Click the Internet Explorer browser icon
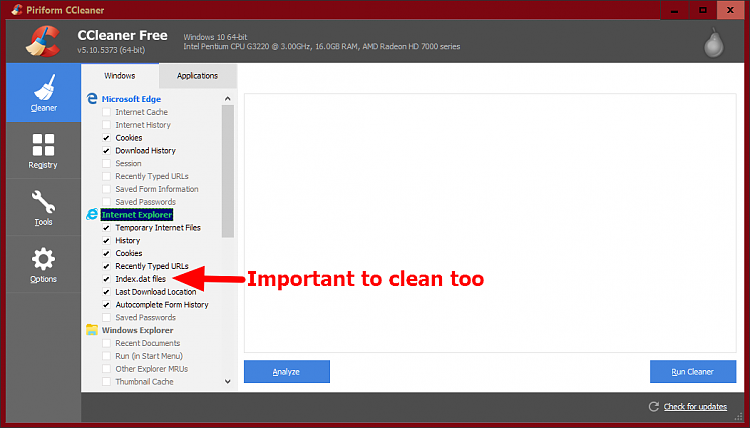 (x=92, y=214)
